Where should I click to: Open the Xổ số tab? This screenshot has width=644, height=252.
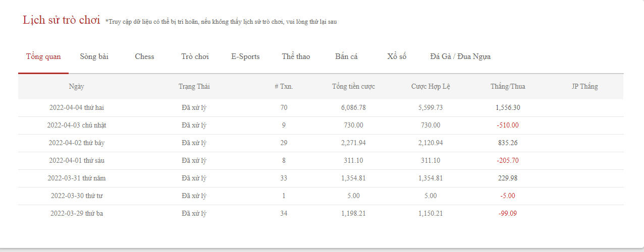coord(397,56)
